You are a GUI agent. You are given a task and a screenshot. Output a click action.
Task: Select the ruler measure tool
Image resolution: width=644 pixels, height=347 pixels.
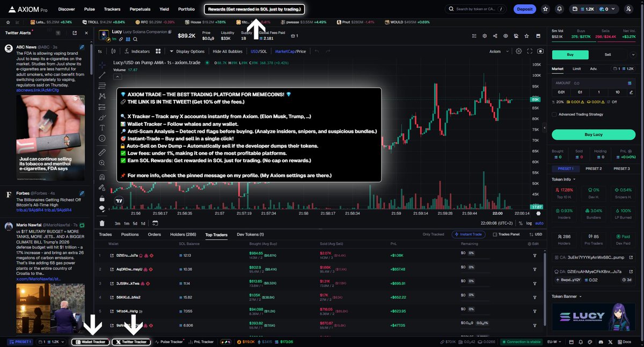click(x=102, y=153)
